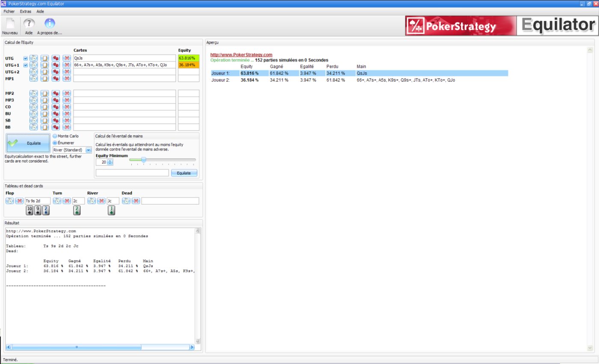Viewport: 599px width, 364px height.
Task: Click the PokerStrategy logo banner
Action: pos(460,26)
